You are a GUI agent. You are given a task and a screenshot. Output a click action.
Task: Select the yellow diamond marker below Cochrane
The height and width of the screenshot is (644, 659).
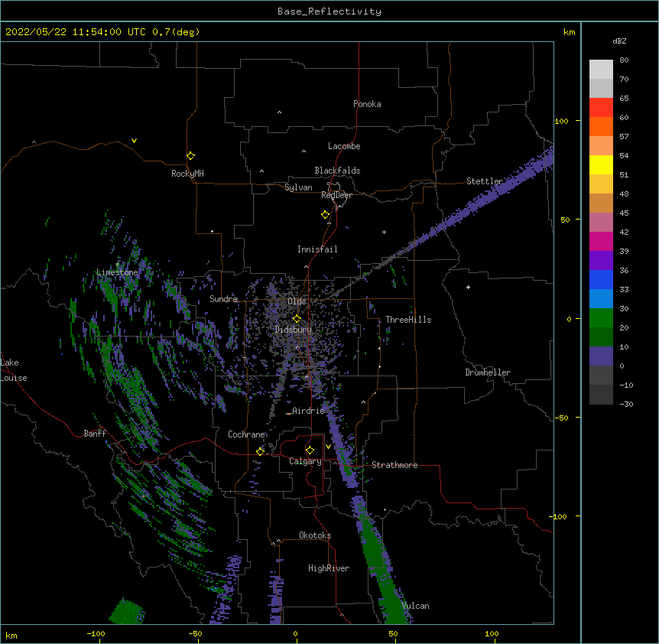260,451
